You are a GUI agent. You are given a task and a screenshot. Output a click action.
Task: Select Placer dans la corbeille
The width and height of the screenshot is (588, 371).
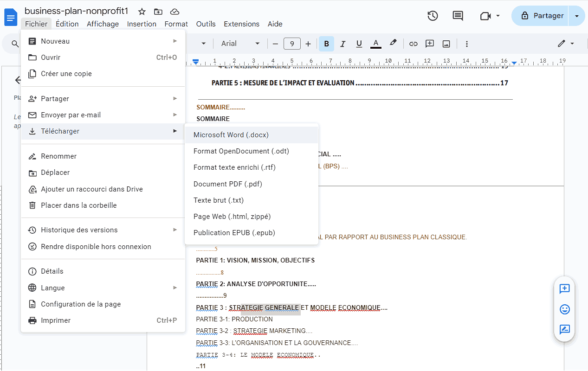[103, 205]
